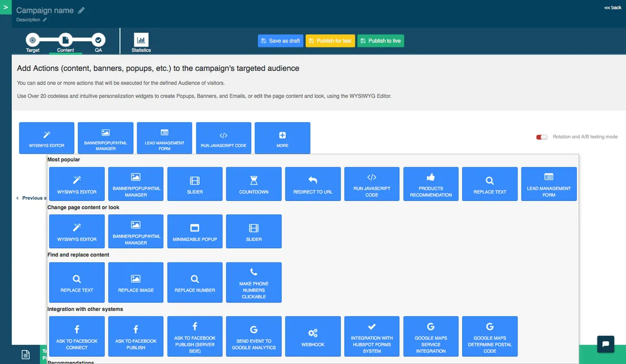Choose Banner/Popup/HTML Manager under Most popular
The width and height of the screenshot is (626, 364).
pyautogui.click(x=136, y=184)
